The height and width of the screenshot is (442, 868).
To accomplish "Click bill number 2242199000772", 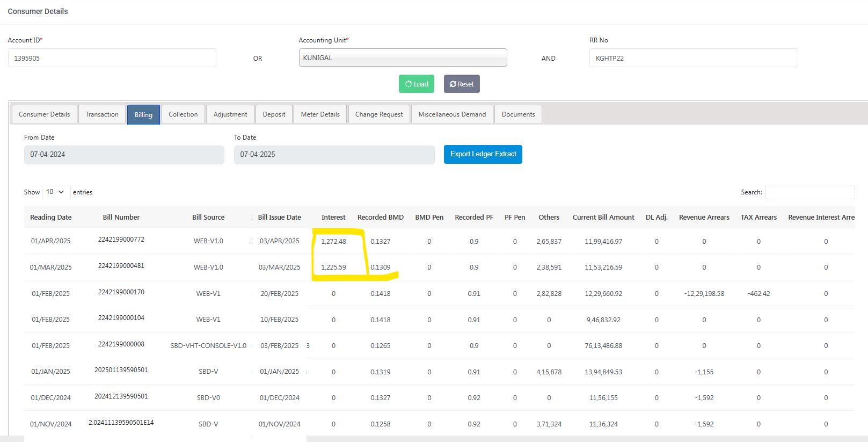I will (x=121, y=240).
